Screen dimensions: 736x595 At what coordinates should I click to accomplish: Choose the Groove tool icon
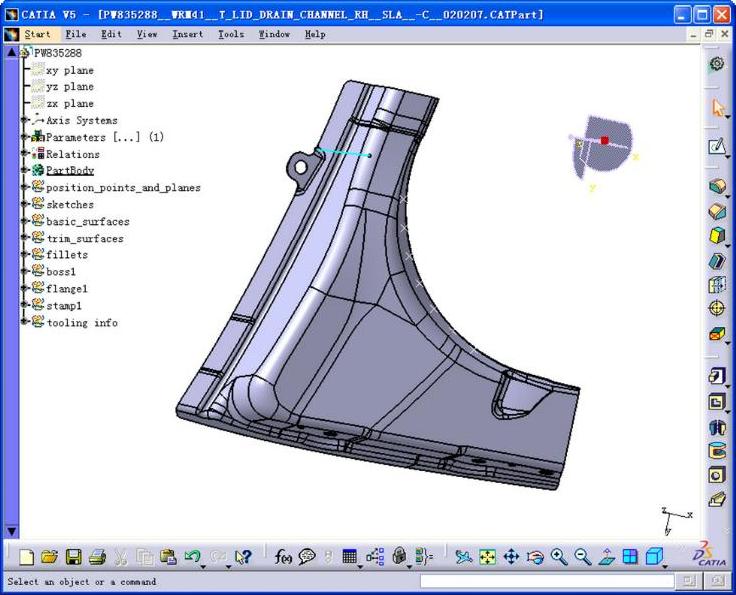717,260
